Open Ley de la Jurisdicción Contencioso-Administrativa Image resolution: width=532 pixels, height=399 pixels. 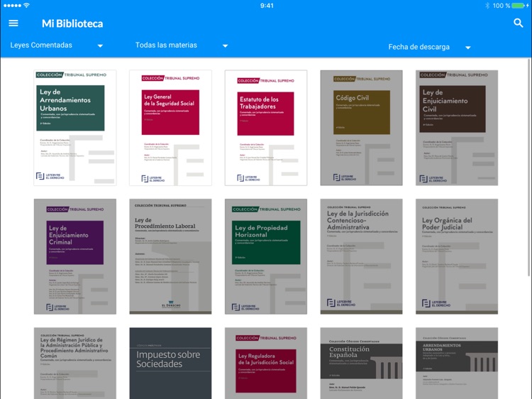361,256
